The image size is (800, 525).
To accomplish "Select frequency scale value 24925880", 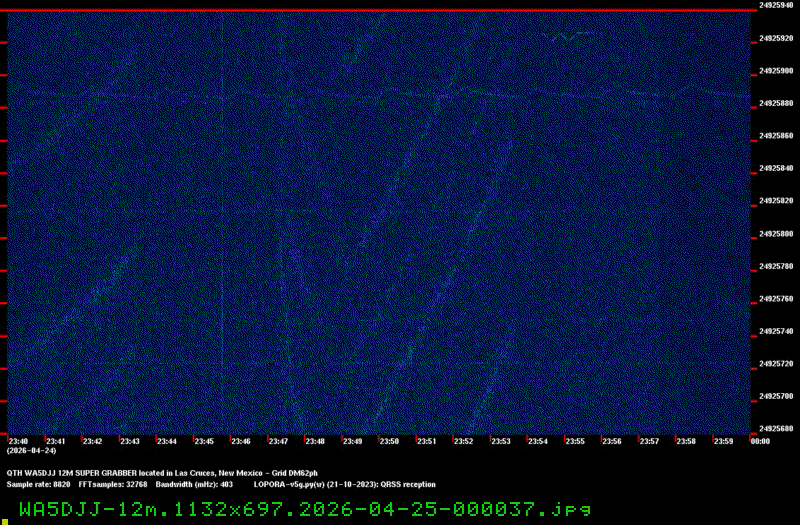I will pos(776,103).
